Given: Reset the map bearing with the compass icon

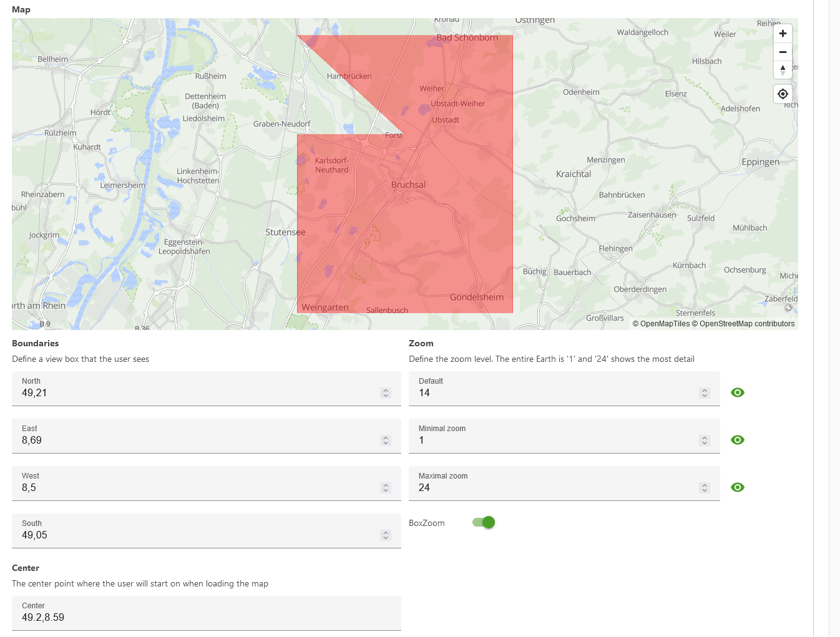Looking at the screenshot, I should point(783,70).
